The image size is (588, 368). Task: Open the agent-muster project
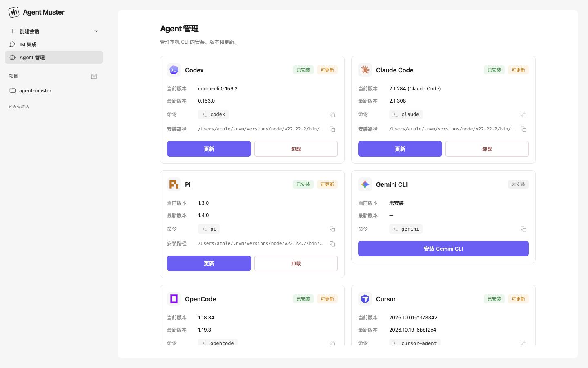54,90
